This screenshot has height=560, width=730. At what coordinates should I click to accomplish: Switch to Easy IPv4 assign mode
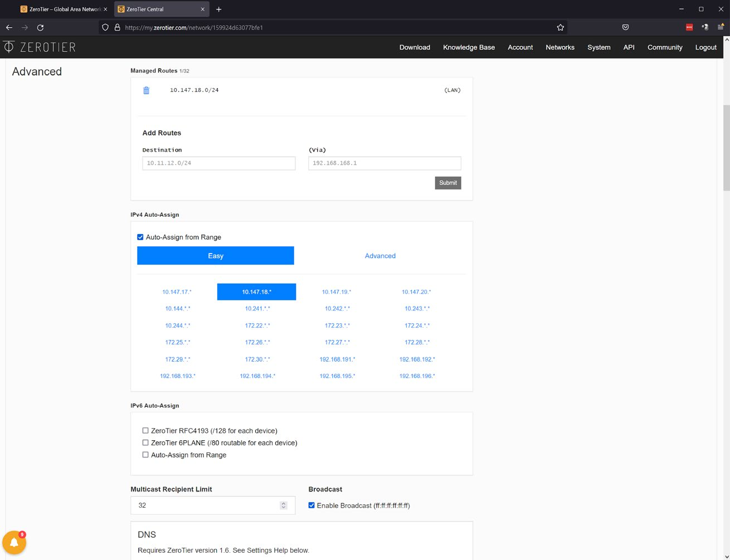[216, 256]
